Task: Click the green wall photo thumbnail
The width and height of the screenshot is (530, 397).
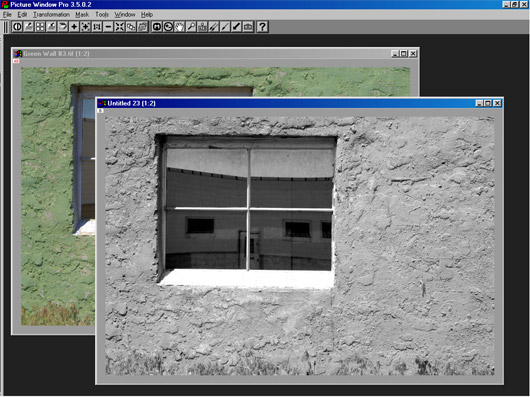Action: coord(57,196)
